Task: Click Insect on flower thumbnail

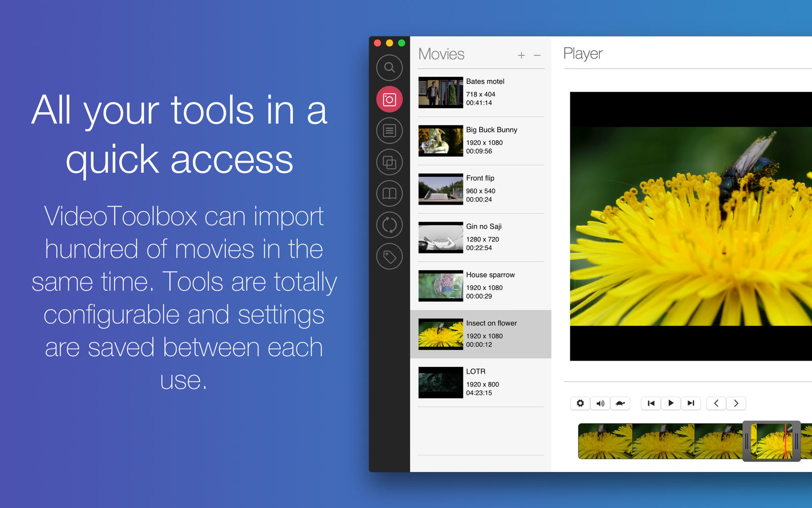Action: [441, 334]
